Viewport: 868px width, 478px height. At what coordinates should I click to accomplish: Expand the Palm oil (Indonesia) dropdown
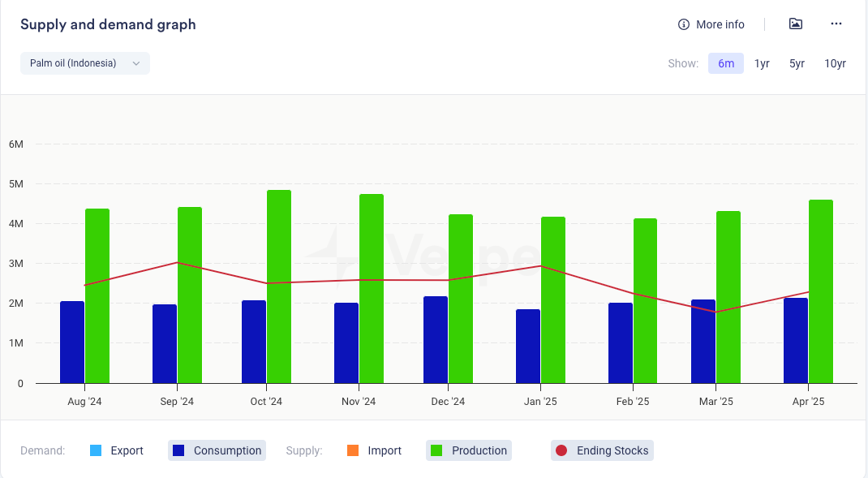84,63
